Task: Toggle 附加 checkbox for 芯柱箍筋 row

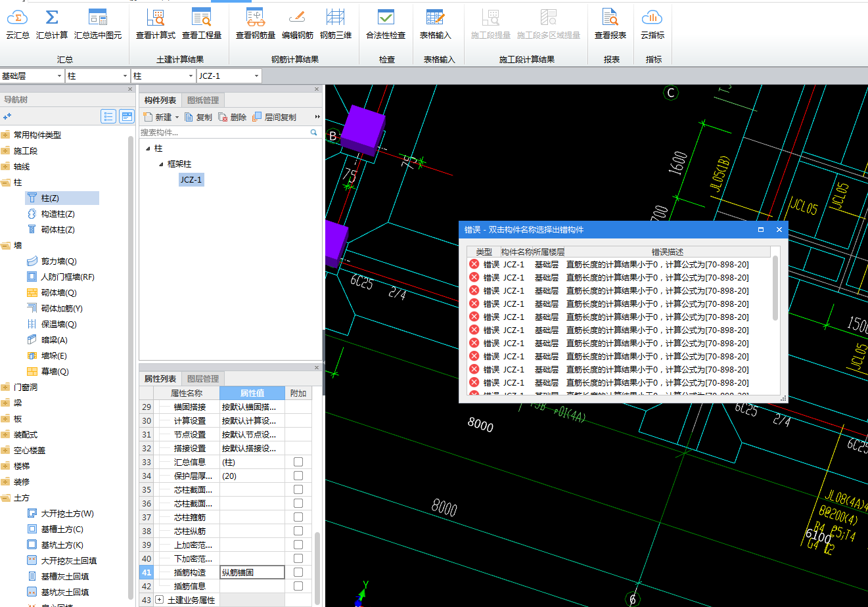Action: pos(298,517)
